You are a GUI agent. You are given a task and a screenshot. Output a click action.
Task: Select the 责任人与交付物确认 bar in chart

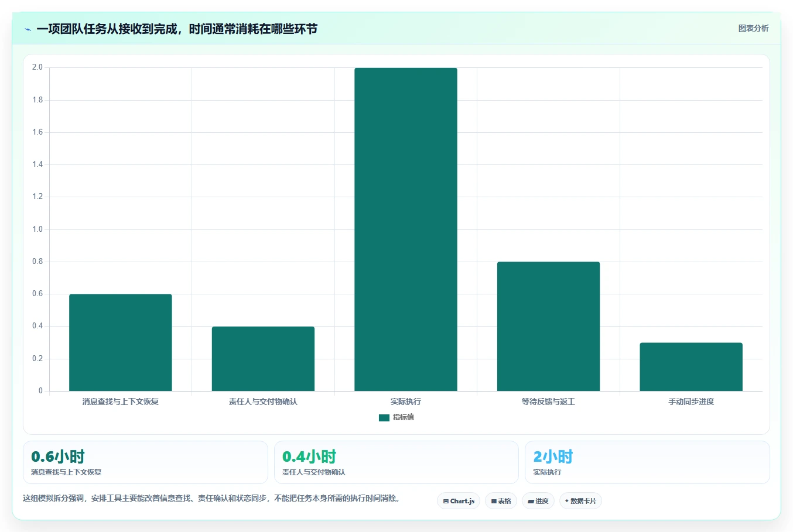click(263, 359)
